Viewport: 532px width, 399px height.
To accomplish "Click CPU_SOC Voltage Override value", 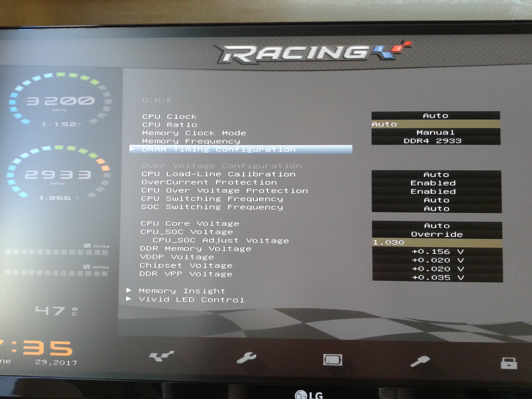I will 437,234.
